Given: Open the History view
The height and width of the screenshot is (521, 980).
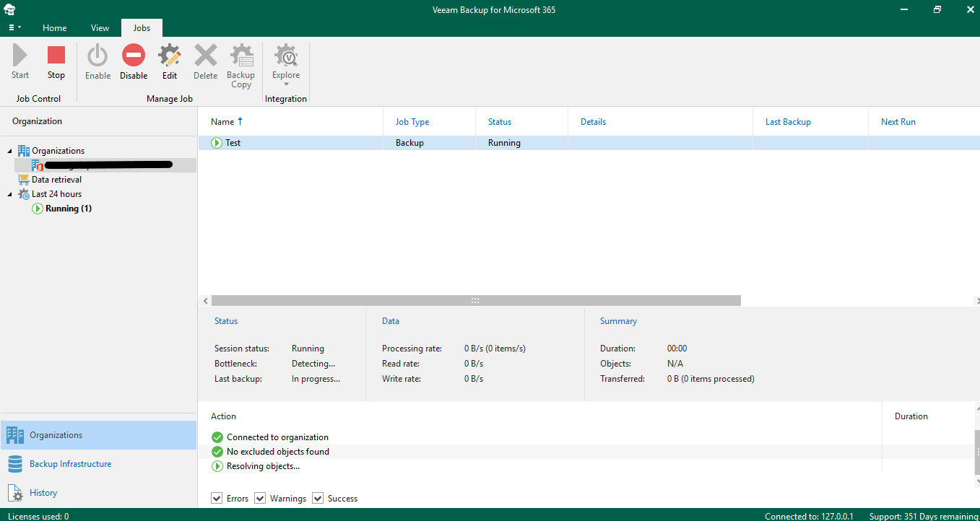Looking at the screenshot, I should click(x=43, y=493).
